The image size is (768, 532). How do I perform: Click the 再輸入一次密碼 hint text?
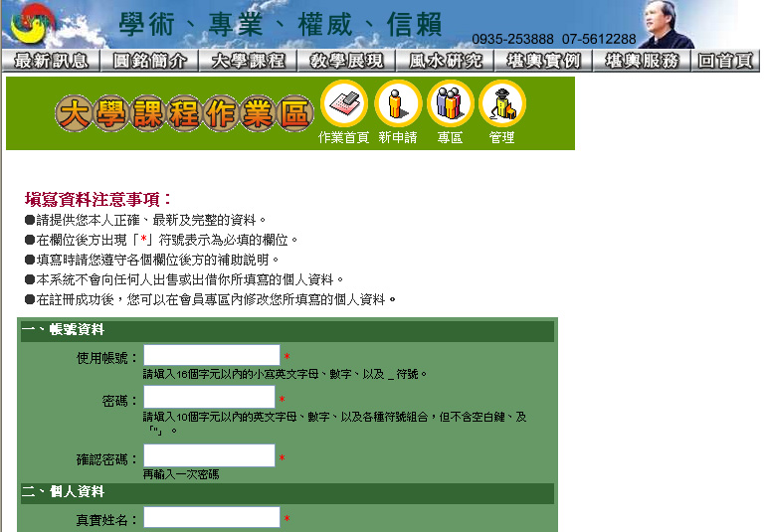[181, 474]
